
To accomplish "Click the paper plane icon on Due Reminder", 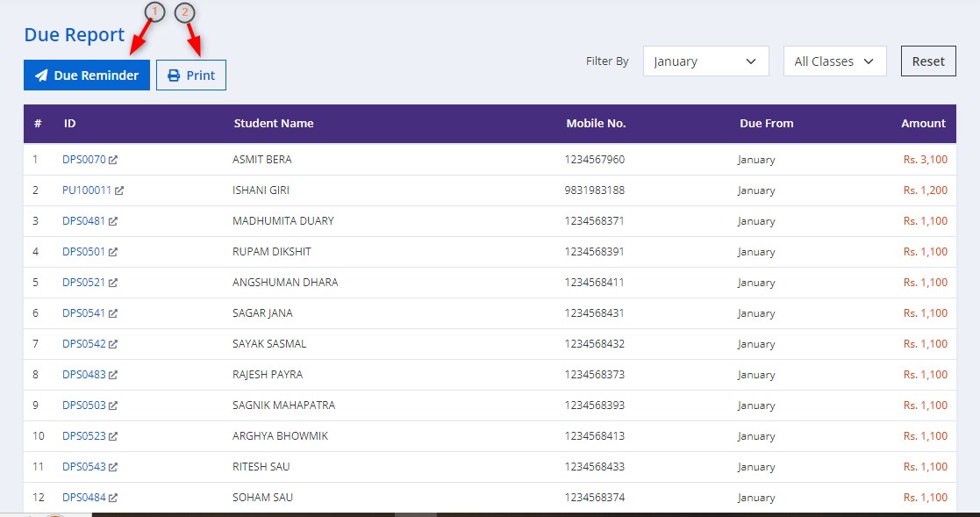I will [41, 75].
